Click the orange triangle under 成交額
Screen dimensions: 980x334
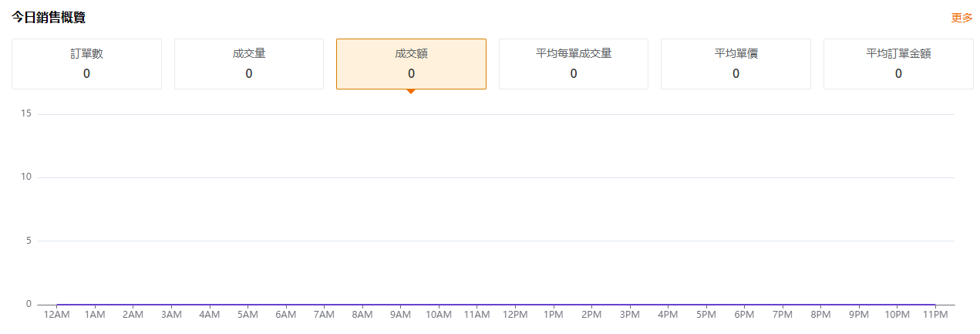(x=411, y=92)
